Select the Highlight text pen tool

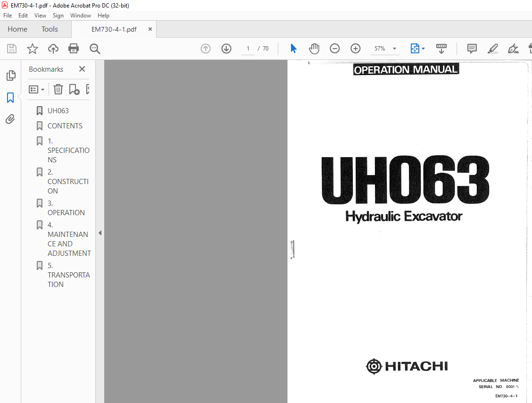tap(493, 49)
